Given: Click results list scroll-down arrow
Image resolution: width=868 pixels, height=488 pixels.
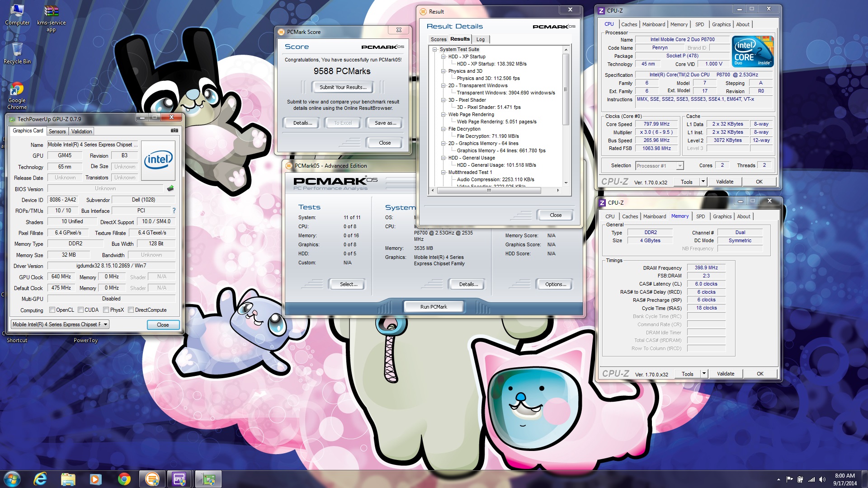Looking at the screenshot, I should pyautogui.click(x=566, y=183).
